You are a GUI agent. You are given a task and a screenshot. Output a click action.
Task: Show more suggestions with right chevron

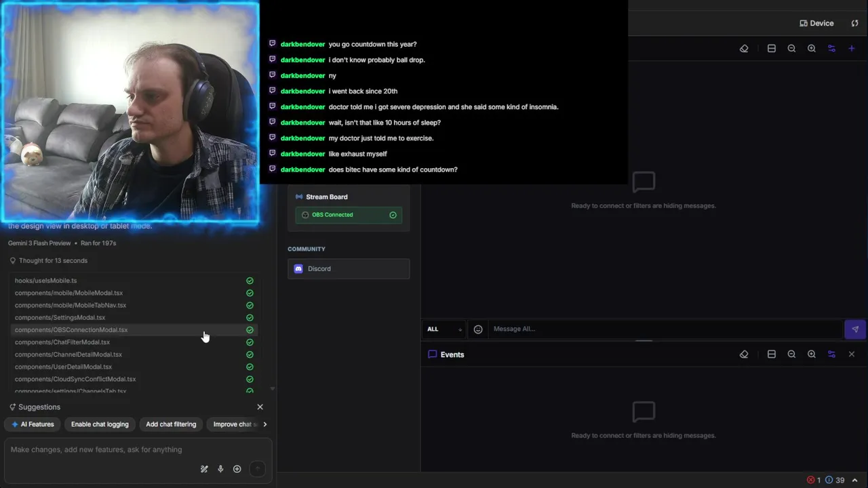point(265,424)
